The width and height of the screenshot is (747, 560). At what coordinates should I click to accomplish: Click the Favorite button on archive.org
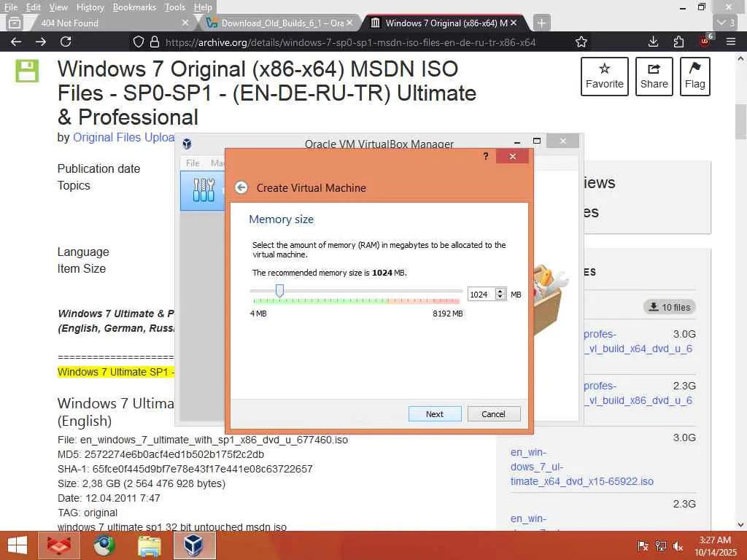click(x=605, y=76)
